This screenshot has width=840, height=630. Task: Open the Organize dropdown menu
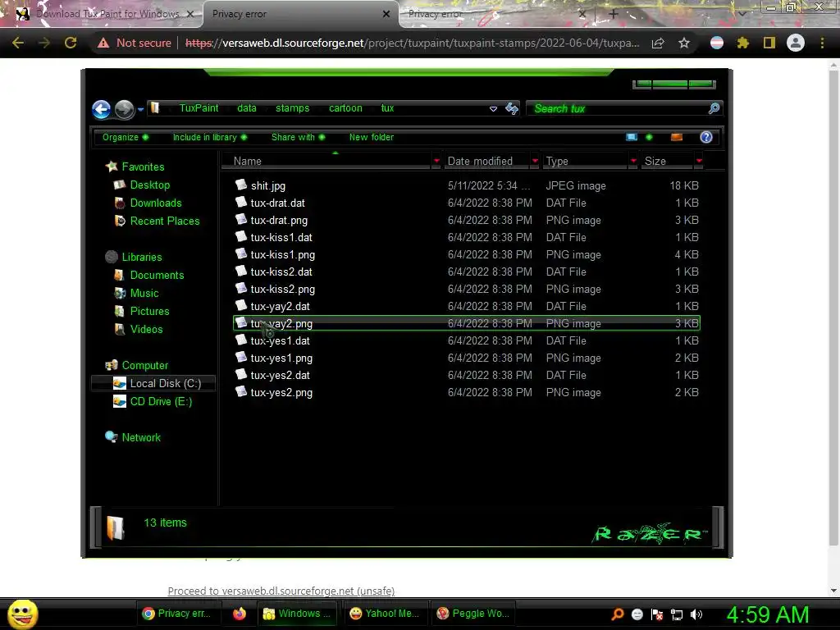click(x=126, y=137)
